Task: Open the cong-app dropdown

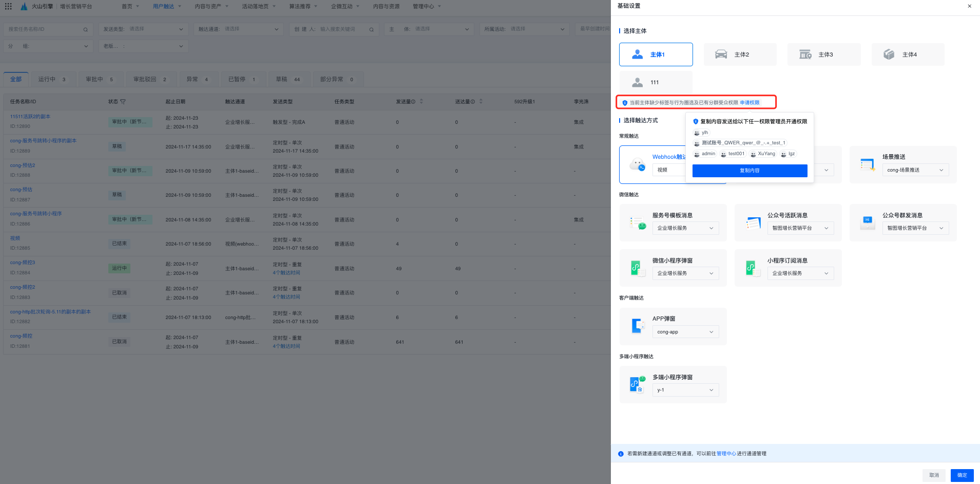Action: (685, 332)
